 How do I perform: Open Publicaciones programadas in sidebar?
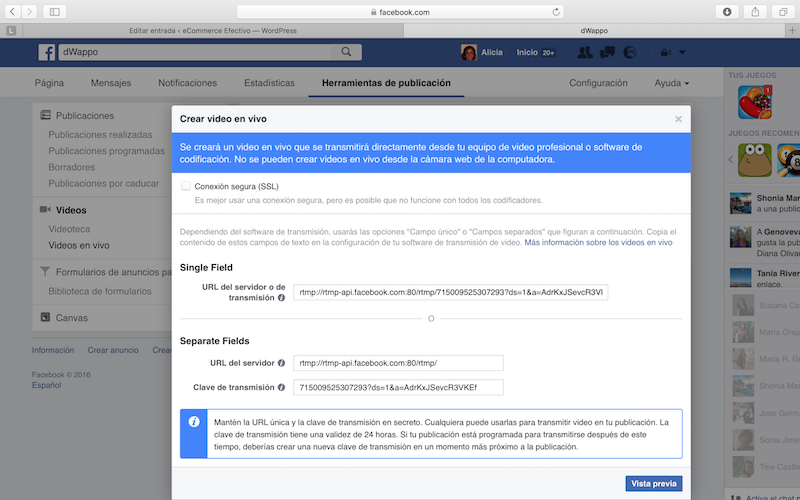point(106,151)
